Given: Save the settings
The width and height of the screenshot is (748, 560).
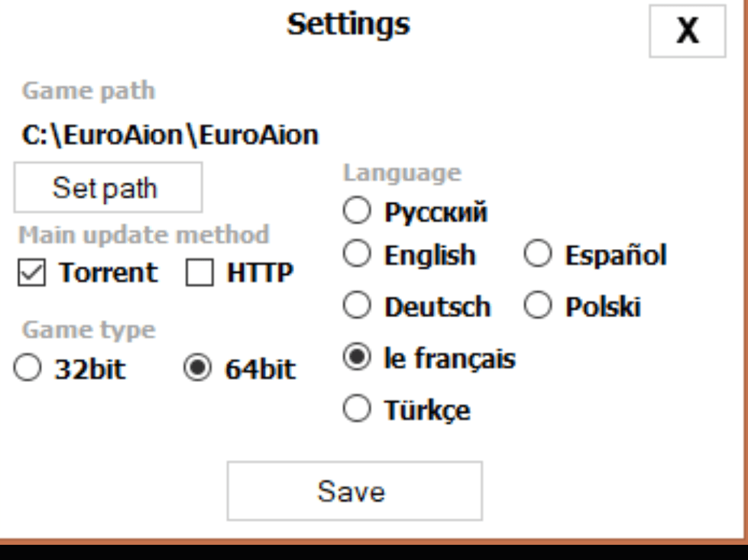Looking at the screenshot, I should tap(354, 491).
